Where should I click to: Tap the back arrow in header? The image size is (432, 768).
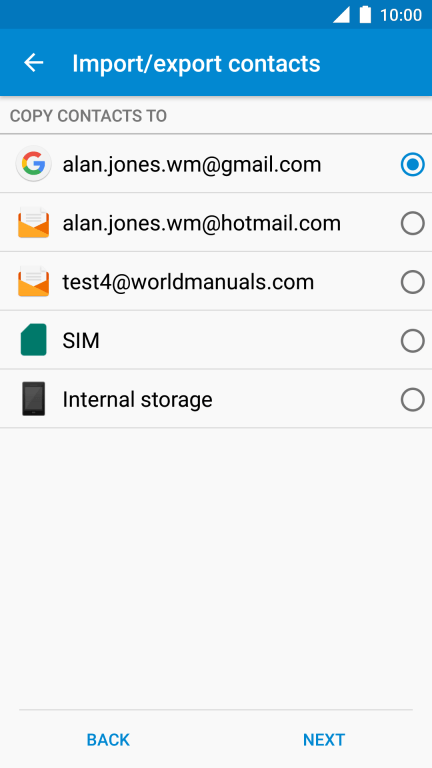[34, 63]
